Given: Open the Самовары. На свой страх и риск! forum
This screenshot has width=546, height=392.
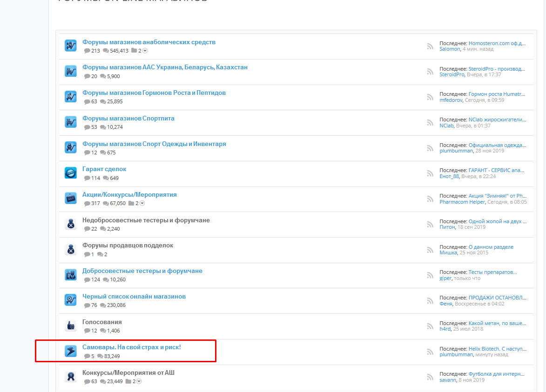Looking at the screenshot, I should coord(131,347).
